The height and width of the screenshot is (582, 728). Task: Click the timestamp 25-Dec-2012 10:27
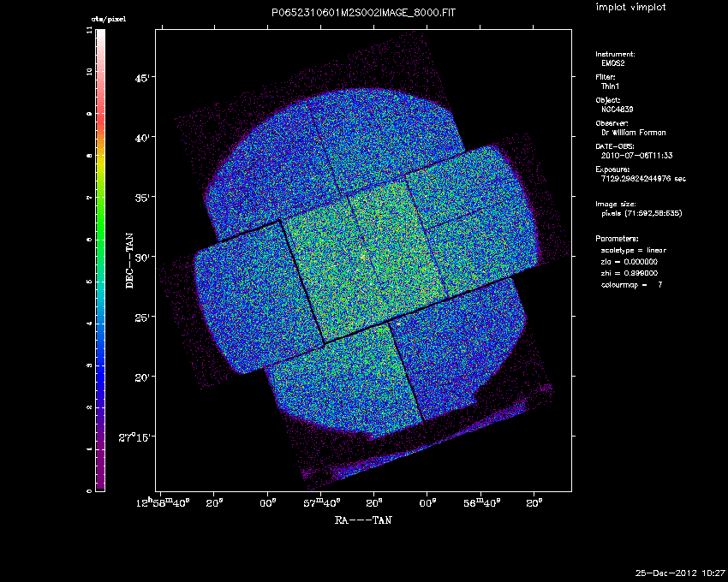[x=680, y=573]
